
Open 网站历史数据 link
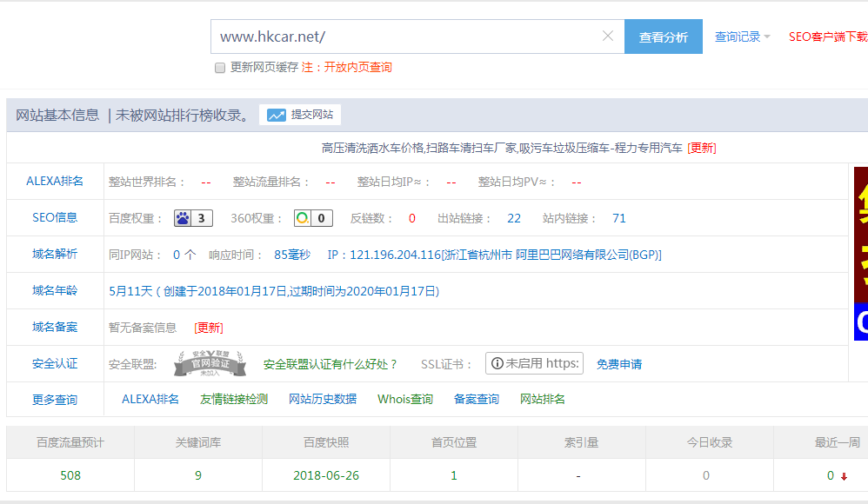point(323,399)
